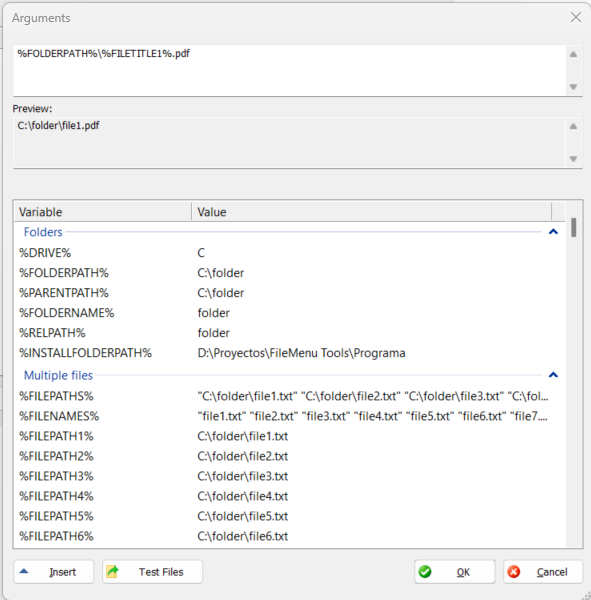The height and width of the screenshot is (600, 591).
Task: Select the %FOLDERPATH% variable row
Action: coord(289,273)
